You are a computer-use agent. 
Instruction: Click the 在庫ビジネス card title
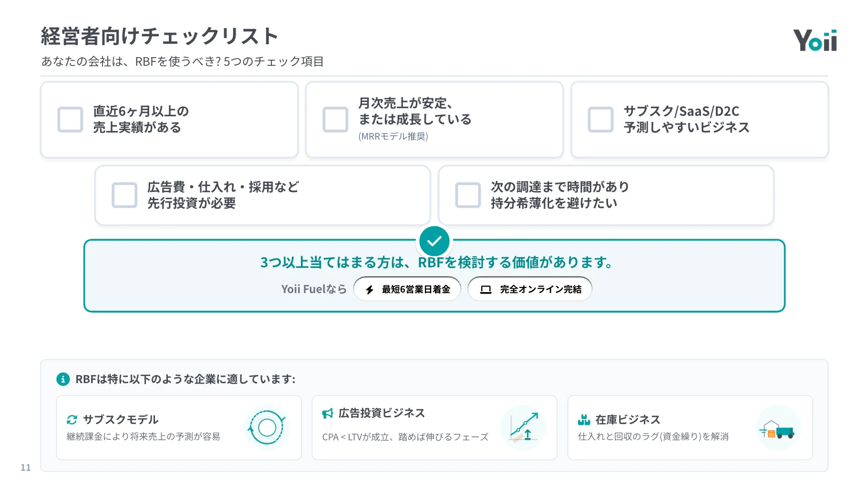click(628, 420)
